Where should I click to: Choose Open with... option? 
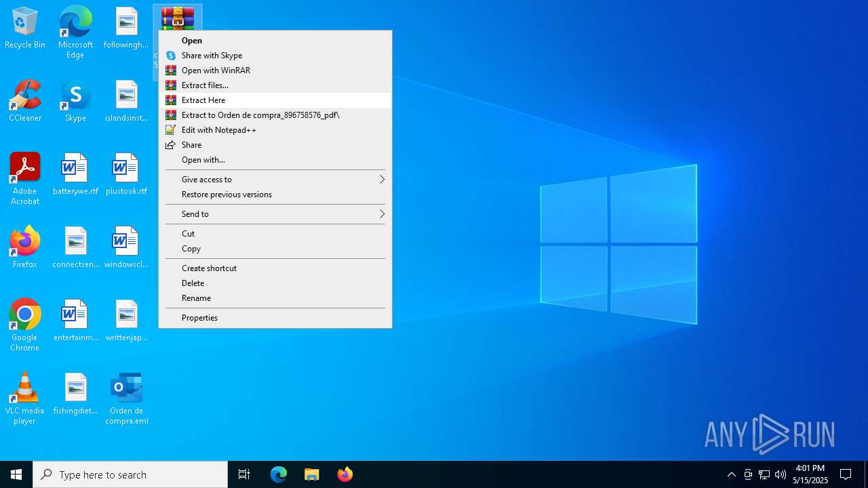275,160
